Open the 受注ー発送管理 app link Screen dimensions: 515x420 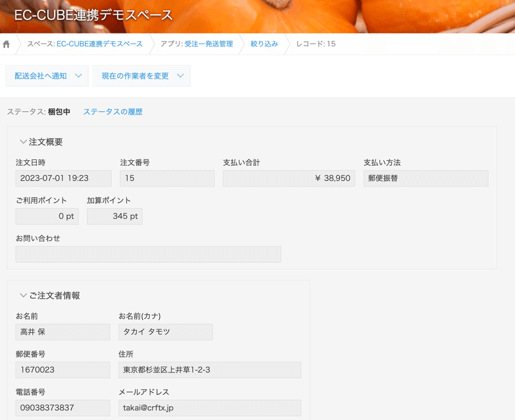tap(209, 44)
